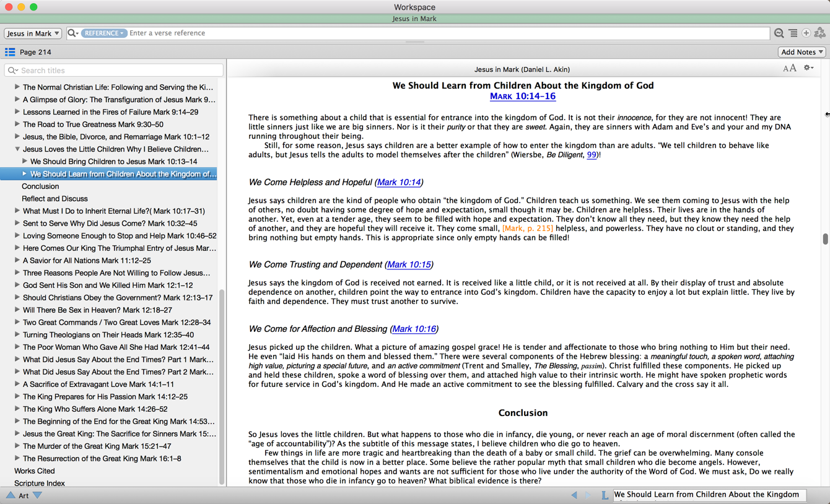This screenshot has width=830, height=504.
Task: Open Scripture Index in the contents list
Action: click(39, 484)
